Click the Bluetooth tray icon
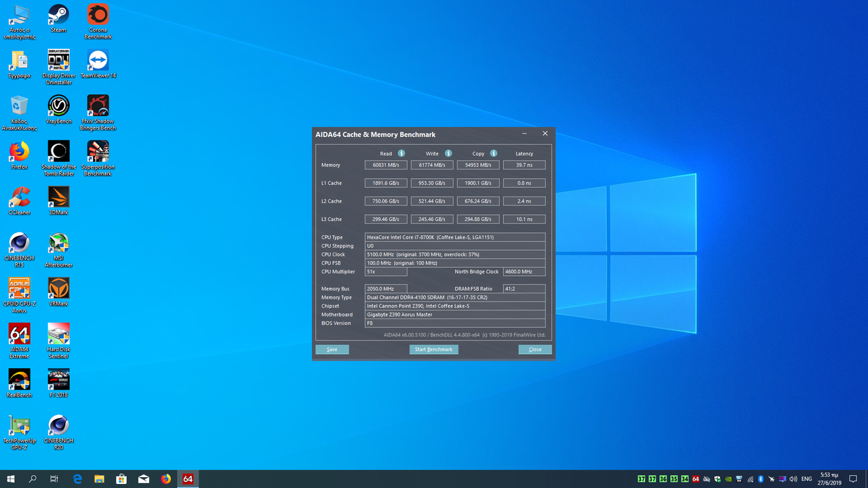868x488 pixels. pyautogui.click(x=761, y=479)
